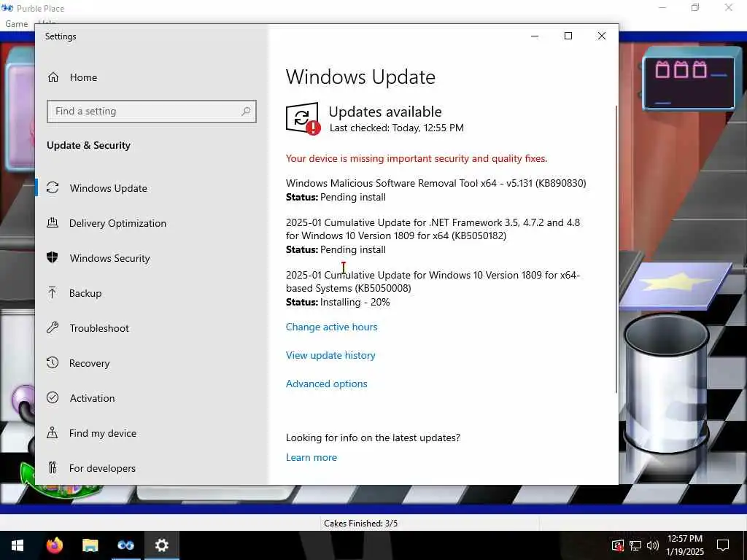Open Activation settings
Screen dimensions: 747x560
point(92,398)
